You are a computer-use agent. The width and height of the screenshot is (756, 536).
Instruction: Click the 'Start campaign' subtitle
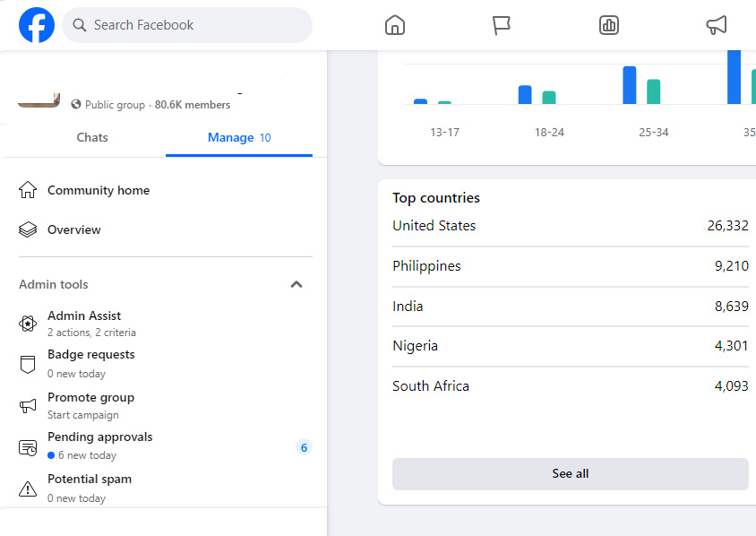(x=83, y=415)
